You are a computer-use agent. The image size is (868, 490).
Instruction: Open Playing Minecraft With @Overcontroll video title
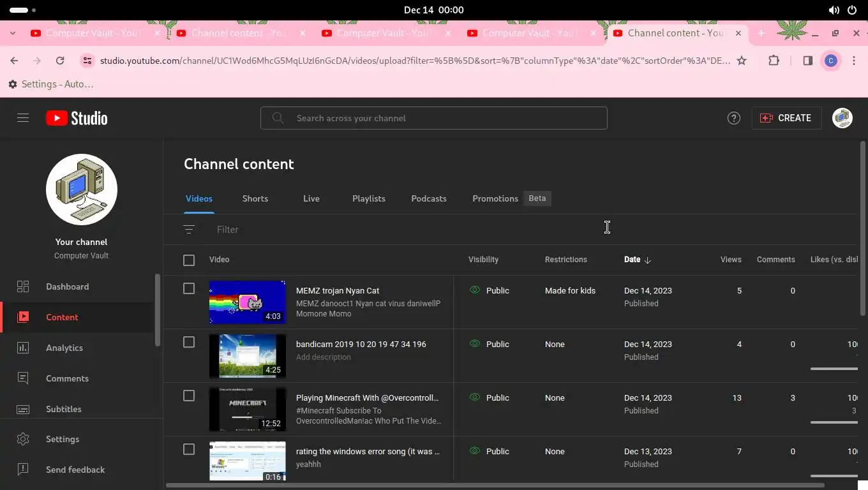(368, 397)
